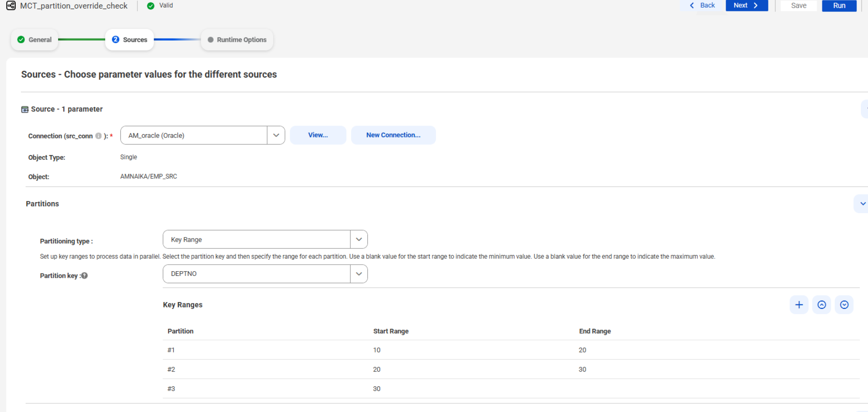This screenshot has width=868, height=412.
Task: Click the Next button
Action: click(x=747, y=5)
